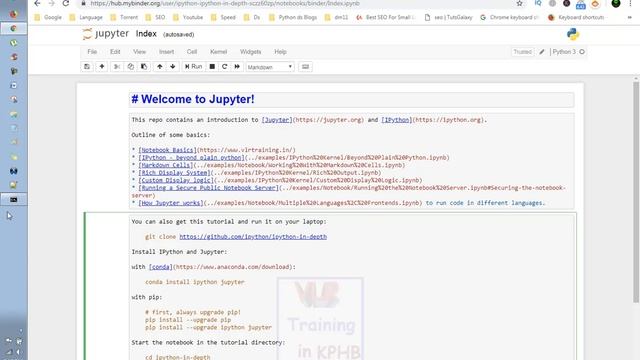640x360 pixels.
Task: Select the Welcome to Jupyter heading cell
Action: click(x=351, y=99)
